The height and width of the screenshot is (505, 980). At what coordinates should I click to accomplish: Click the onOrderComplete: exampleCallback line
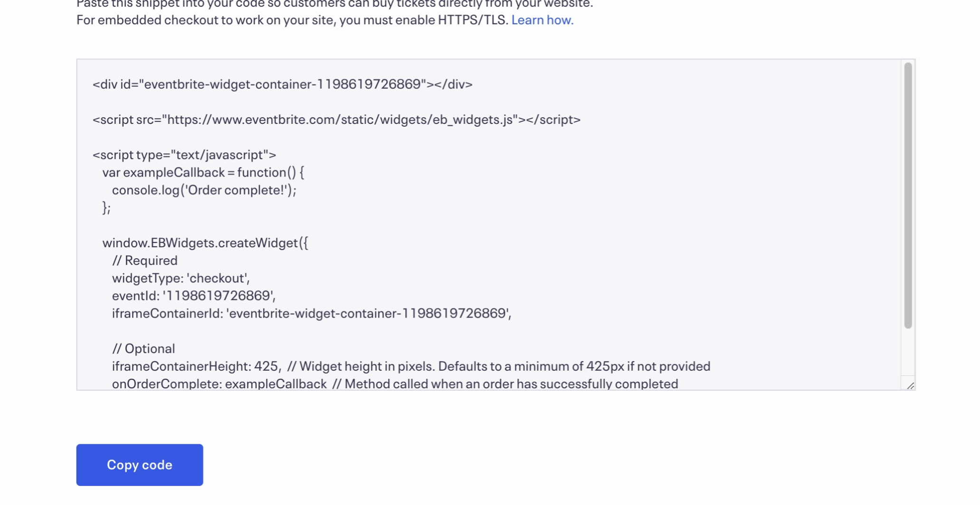pos(395,384)
